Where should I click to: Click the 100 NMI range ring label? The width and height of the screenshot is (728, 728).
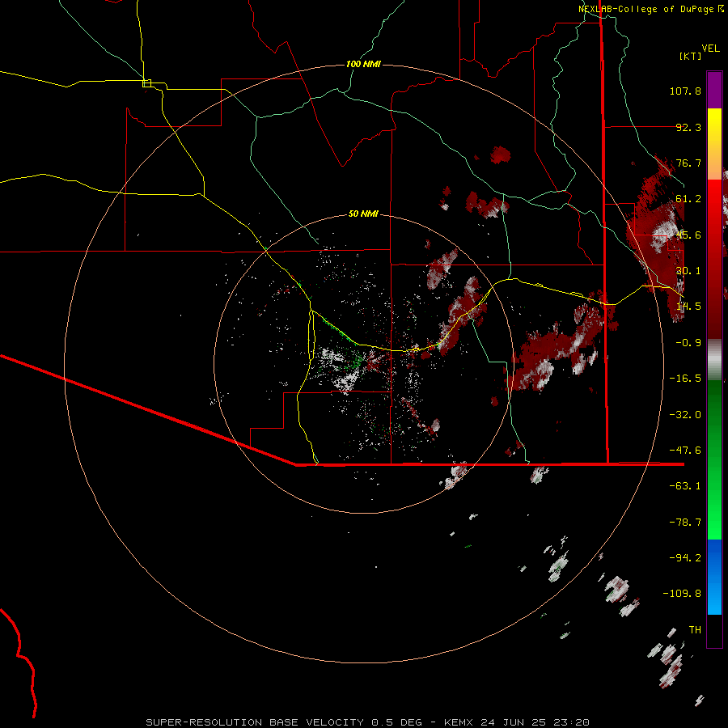[363, 64]
